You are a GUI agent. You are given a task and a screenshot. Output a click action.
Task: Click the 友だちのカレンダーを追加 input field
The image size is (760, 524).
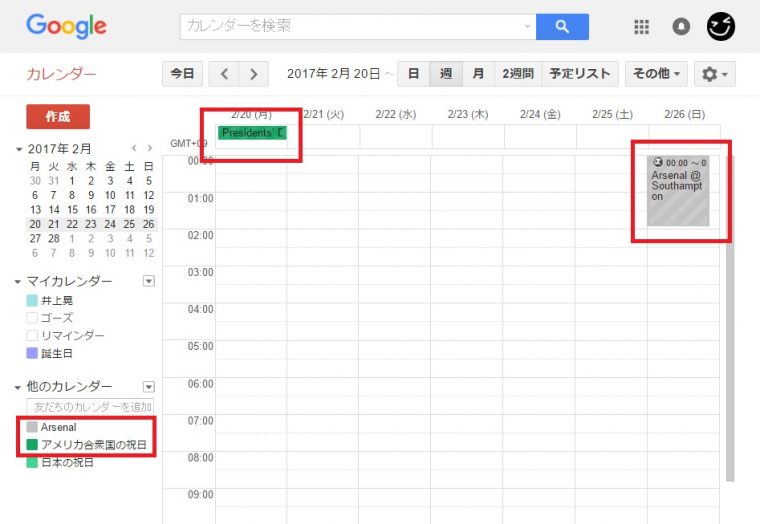[x=90, y=407]
